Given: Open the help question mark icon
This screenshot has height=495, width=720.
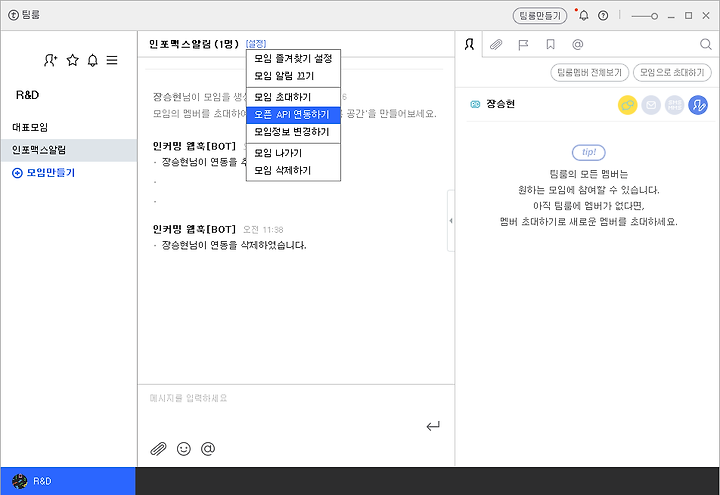Looking at the screenshot, I should (x=603, y=16).
